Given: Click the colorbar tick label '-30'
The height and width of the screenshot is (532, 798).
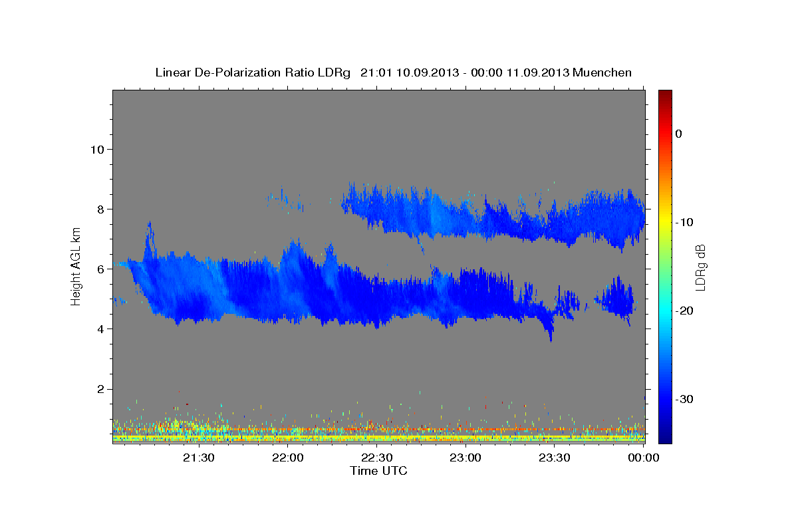Looking at the screenshot, I should [x=684, y=399].
